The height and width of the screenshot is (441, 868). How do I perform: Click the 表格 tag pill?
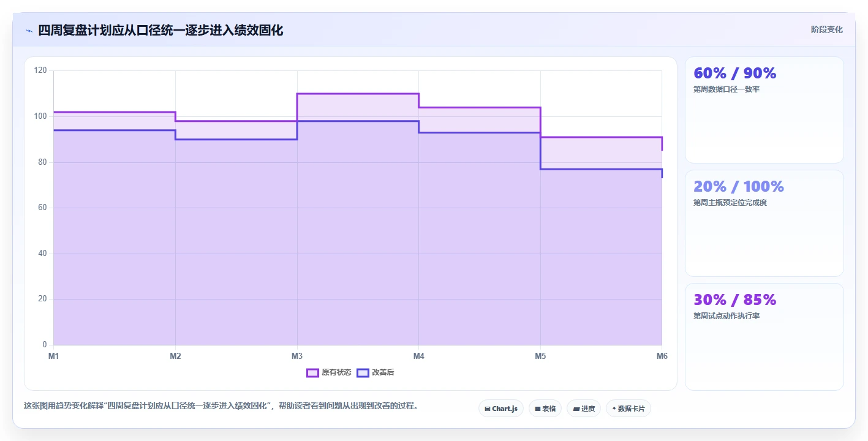545,409
